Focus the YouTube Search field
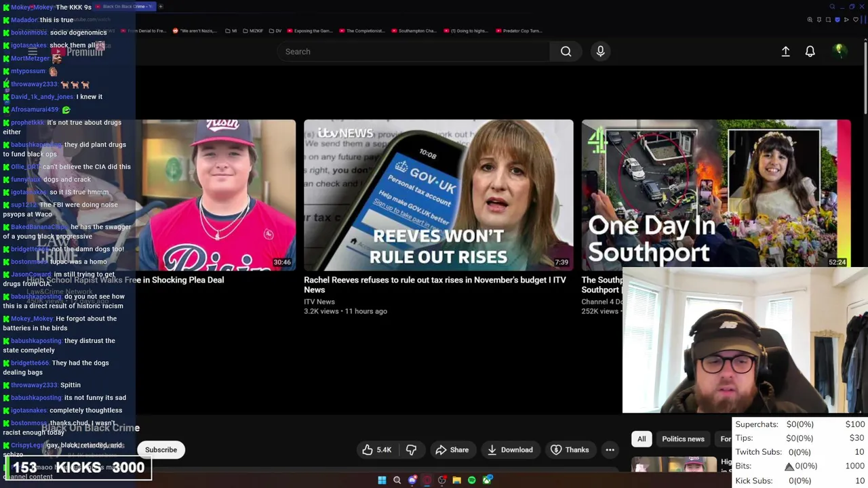Viewport: 868px width, 488px height. [414, 52]
